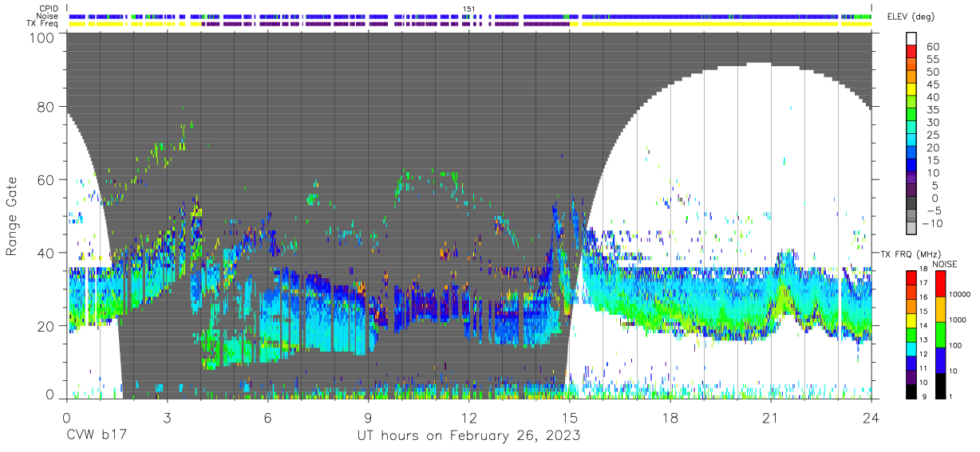Click the TX Freq row label at top left
980x452 pixels.
click(41, 24)
